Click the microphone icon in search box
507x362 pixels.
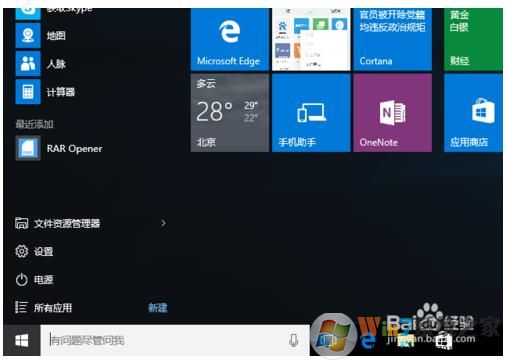point(294,340)
